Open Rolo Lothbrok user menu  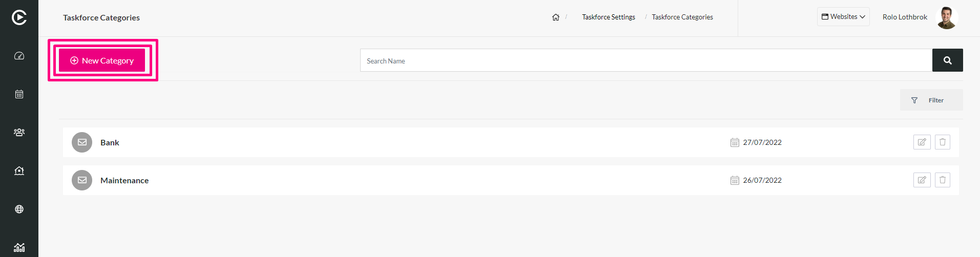(x=905, y=17)
